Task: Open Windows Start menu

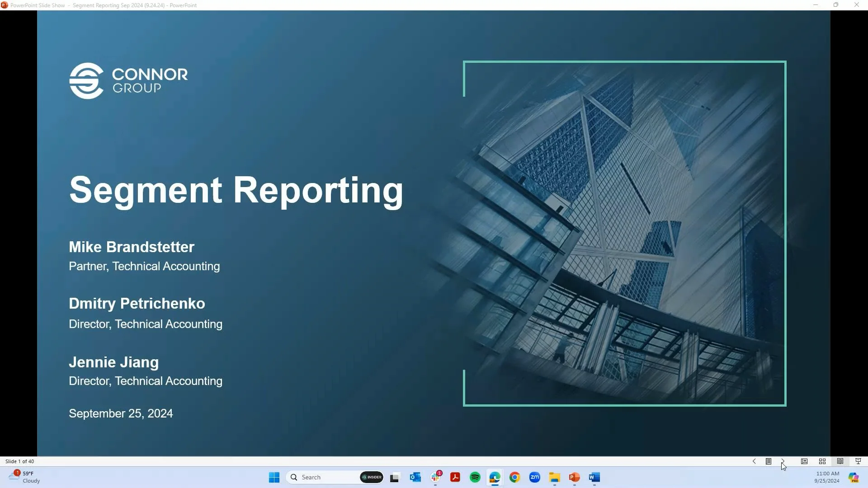Action: (x=274, y=477)
